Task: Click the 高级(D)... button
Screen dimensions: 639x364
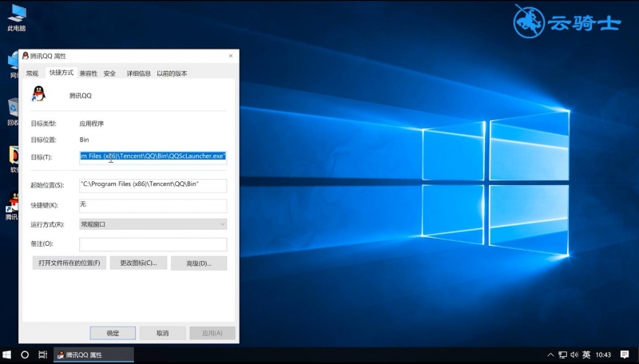Action: [199, 263]
